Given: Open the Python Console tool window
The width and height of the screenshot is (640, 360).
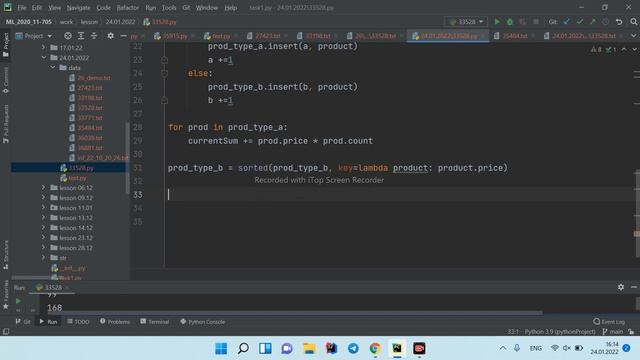Looking at the screenshot, I should pos(202,322).
